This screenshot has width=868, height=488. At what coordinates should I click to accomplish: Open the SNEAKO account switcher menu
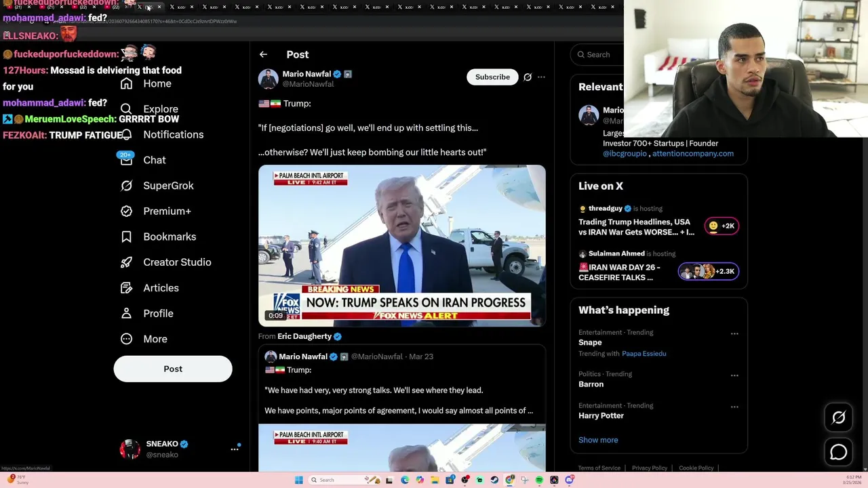pos(235,449)
